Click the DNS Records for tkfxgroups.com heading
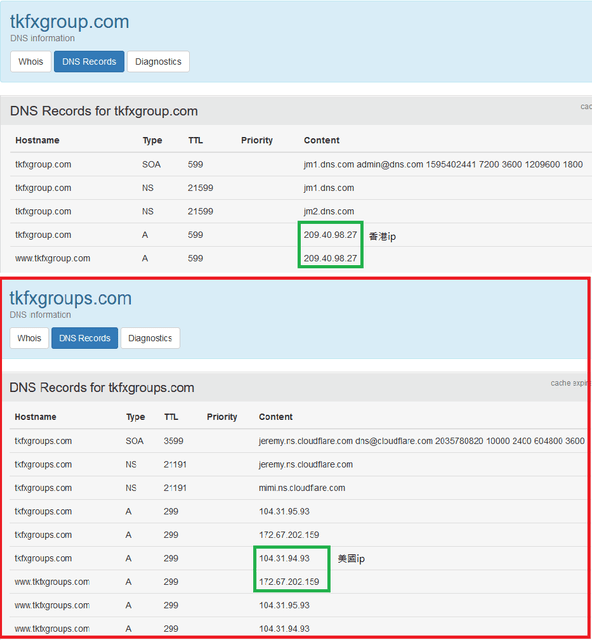The width and height of the screenshot is (592, 640). click(102, 388)
